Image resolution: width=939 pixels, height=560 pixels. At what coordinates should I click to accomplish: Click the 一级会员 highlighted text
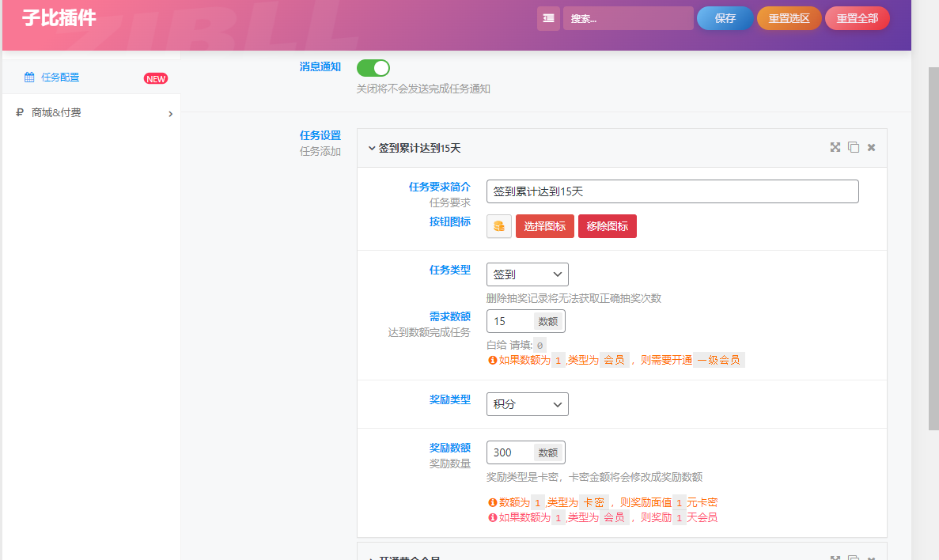point(718,360)
